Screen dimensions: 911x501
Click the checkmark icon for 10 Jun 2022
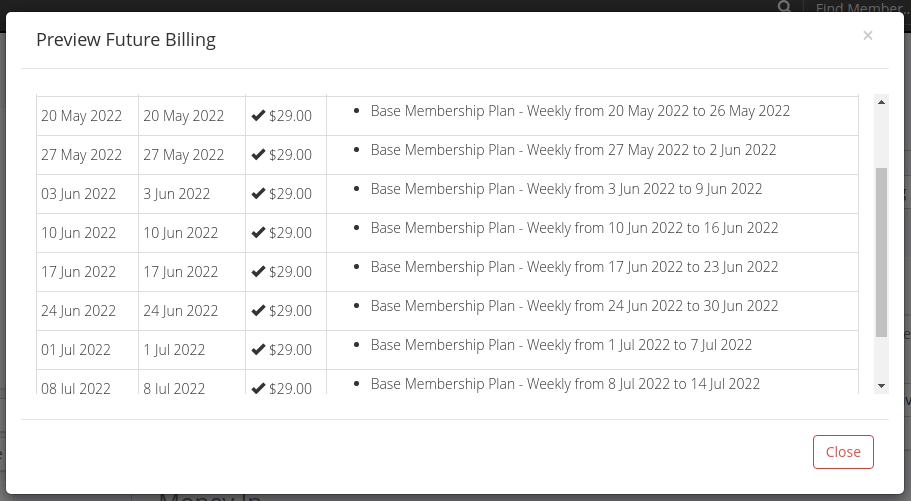259,232
